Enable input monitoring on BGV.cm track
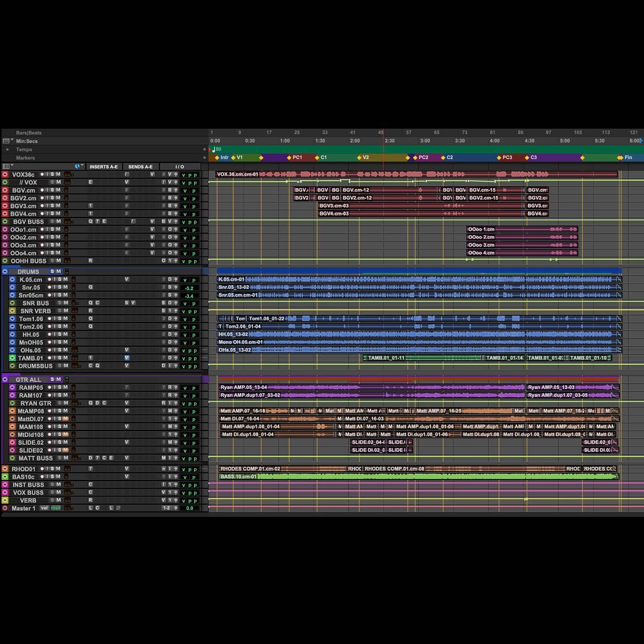Screen dimensions: 644x644 (x=47, y=190)
